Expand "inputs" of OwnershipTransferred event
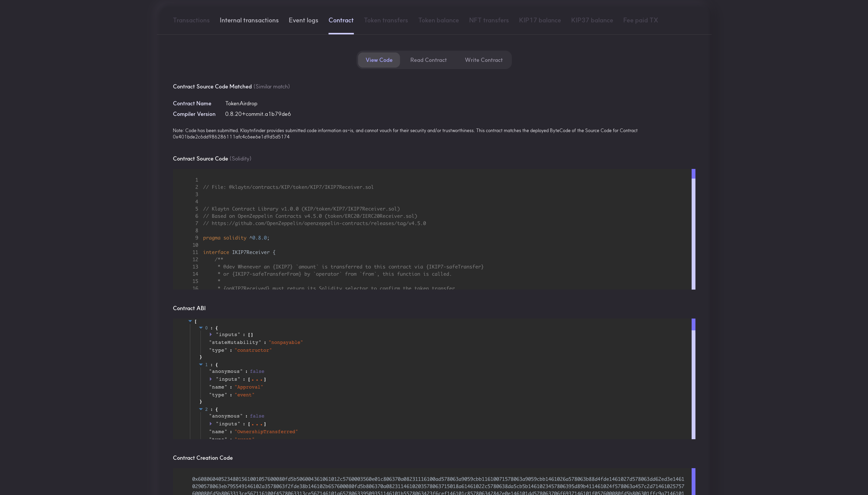The image size is (868, 495). [x=211, y=424]
